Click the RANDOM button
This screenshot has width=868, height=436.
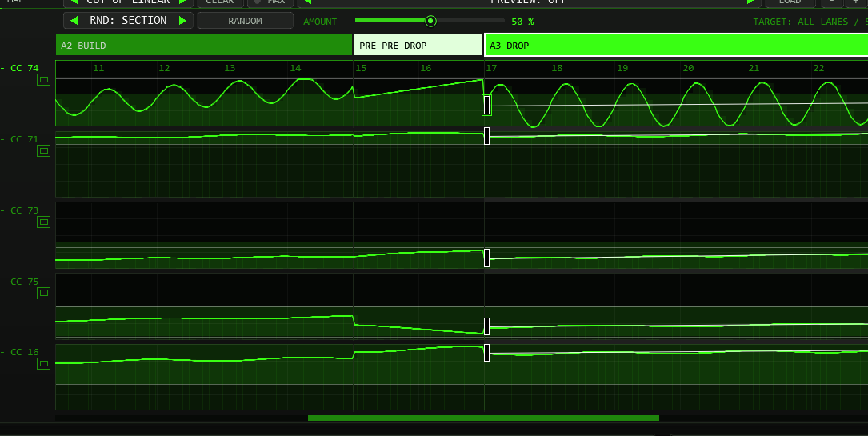246,21
